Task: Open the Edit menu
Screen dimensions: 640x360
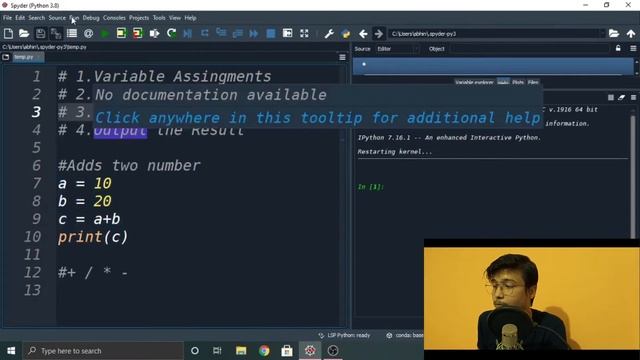Action: [x=20, y=18]
